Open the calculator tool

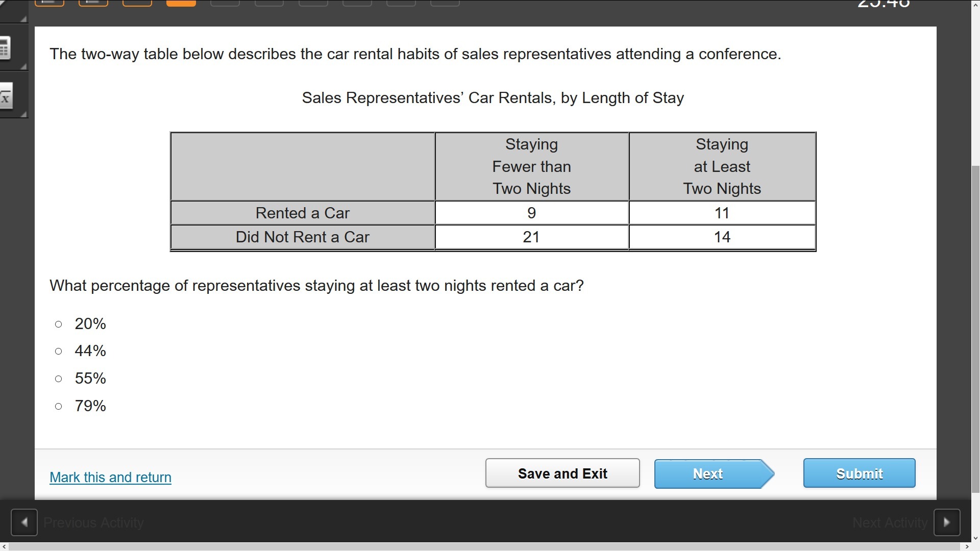tap(5, 48)
